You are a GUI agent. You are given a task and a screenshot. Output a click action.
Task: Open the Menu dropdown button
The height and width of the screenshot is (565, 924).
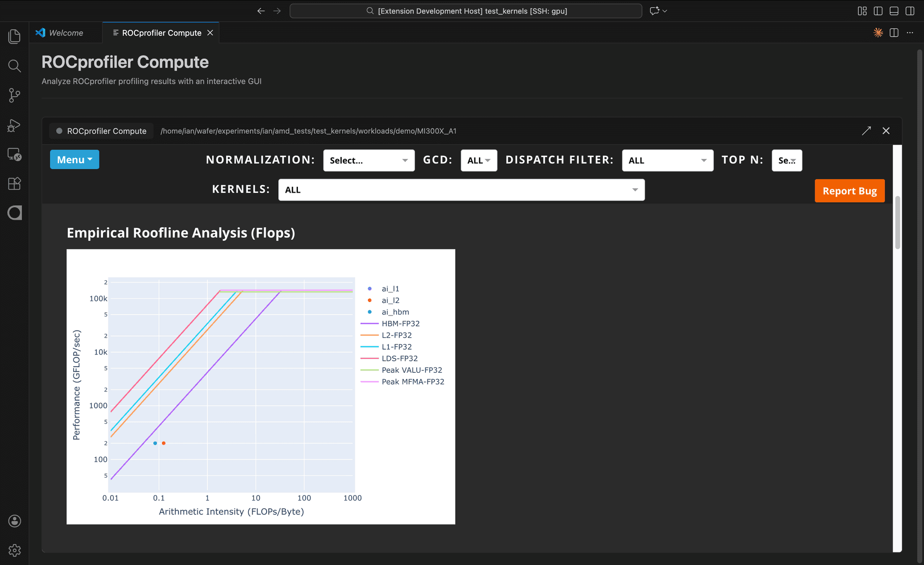[74, 159]
